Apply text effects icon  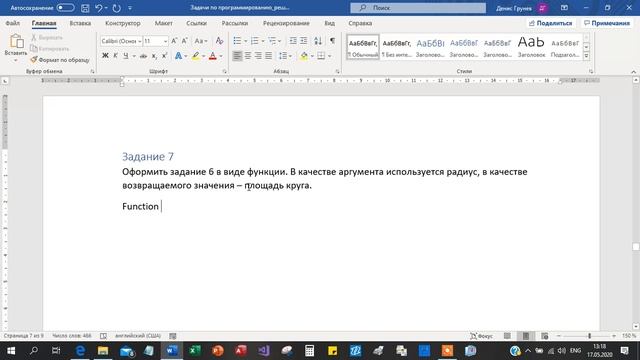tap(178, 56)
